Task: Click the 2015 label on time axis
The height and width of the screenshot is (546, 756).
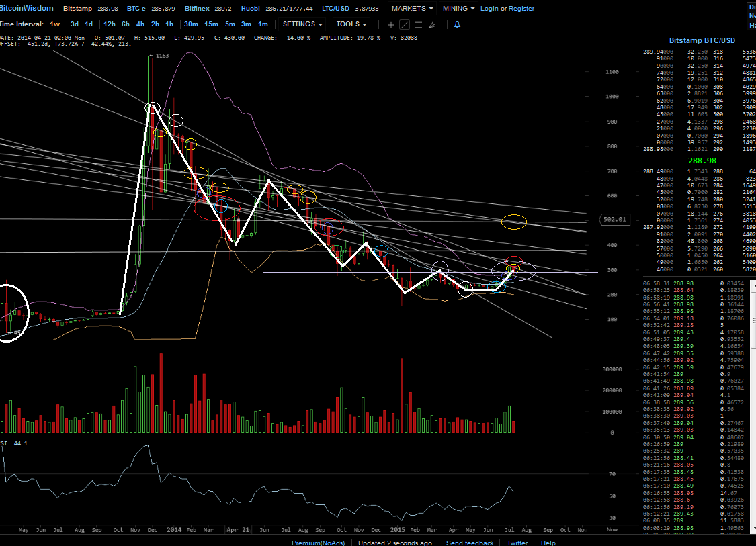Action: tap(398, 530)
